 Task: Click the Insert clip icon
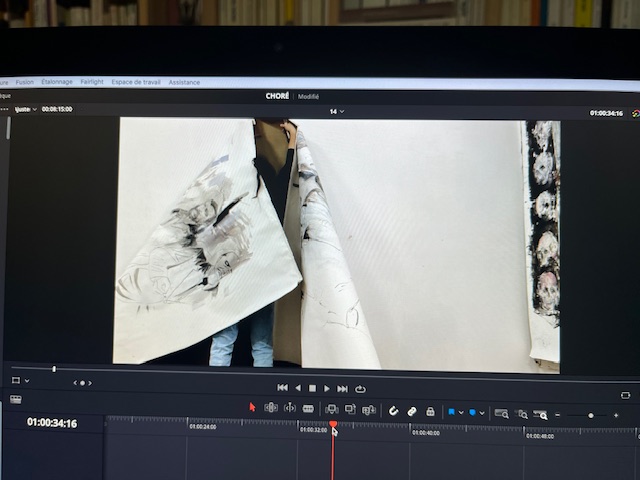pyautogui.click(x=331, y=409)
